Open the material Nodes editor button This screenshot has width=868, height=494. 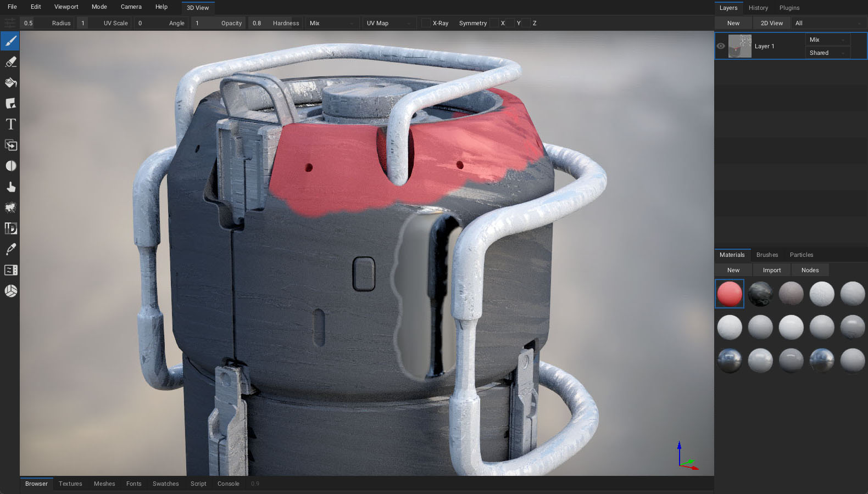(810, 270)
